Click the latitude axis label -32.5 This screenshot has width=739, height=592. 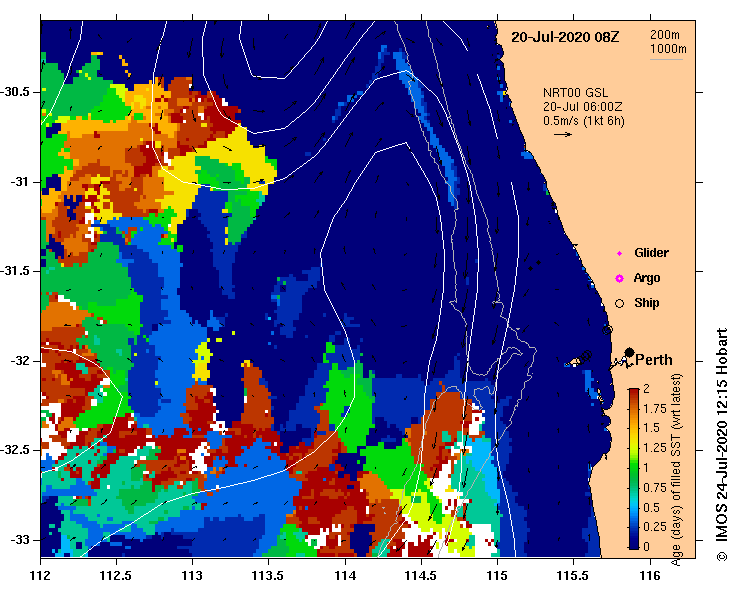[x=16, y=450]
